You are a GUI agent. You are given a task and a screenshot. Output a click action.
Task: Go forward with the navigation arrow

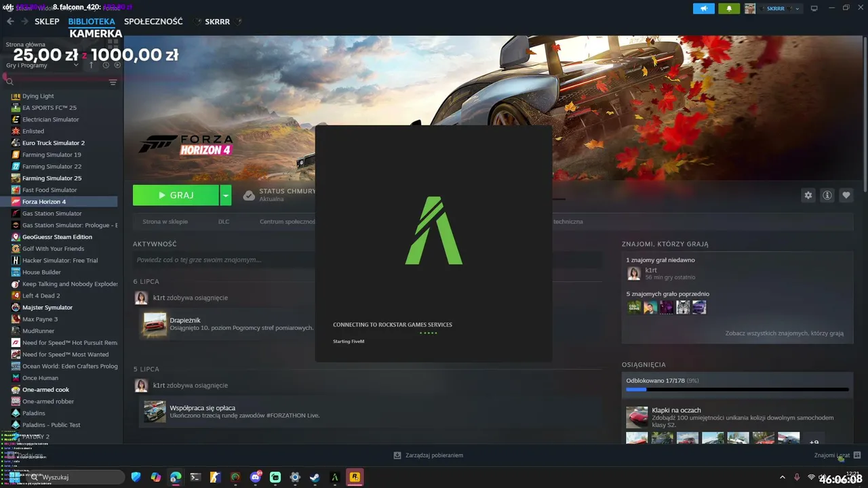coord(24,22)
